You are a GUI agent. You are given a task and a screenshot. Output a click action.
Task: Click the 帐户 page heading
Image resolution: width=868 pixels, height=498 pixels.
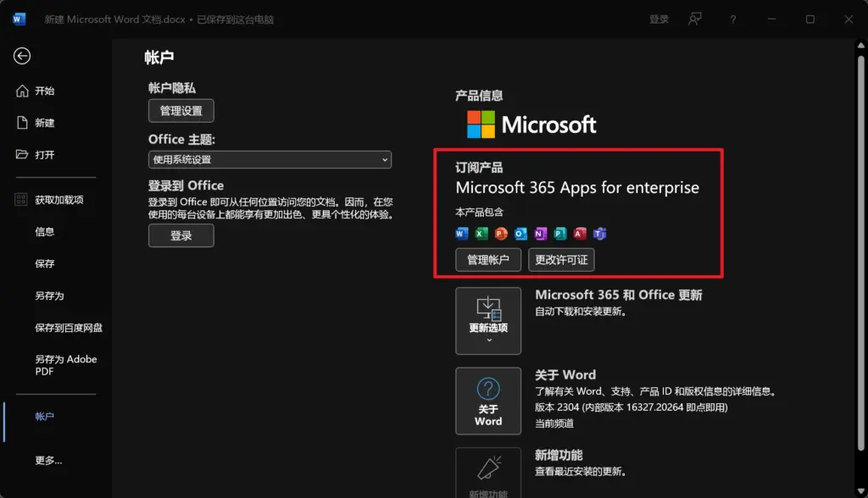159,58
